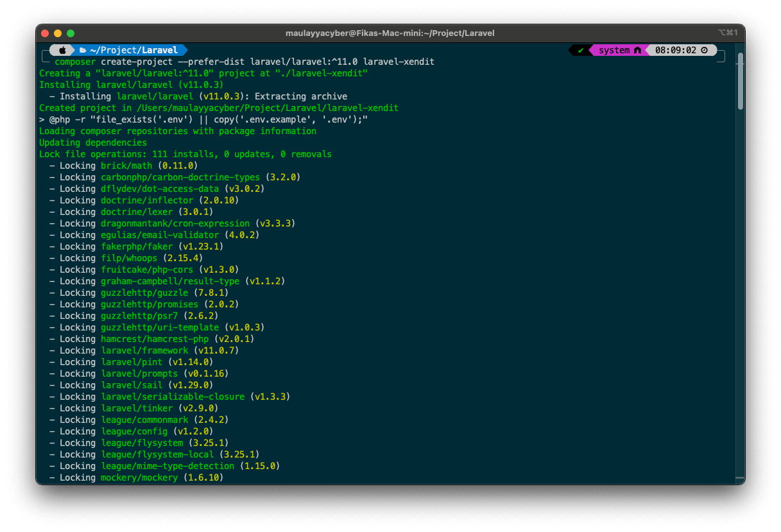Image resolution: width=781 pixels, height=532 pixels.
Task: Click fakerphp/faker package name
Action: pos(137,246)
